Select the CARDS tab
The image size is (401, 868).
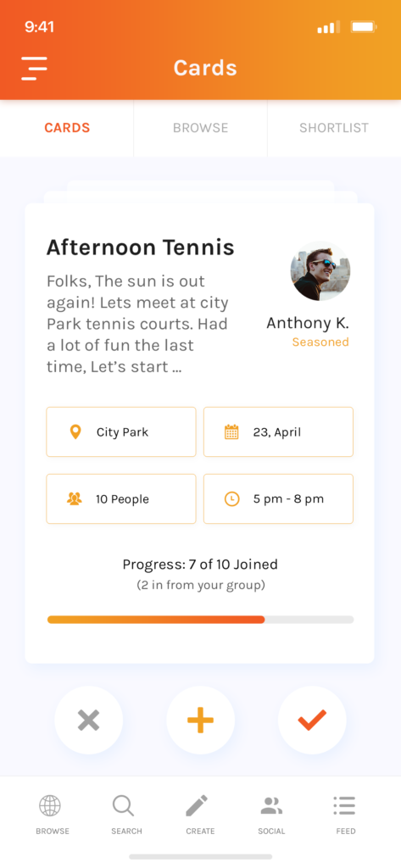[66, 128]
